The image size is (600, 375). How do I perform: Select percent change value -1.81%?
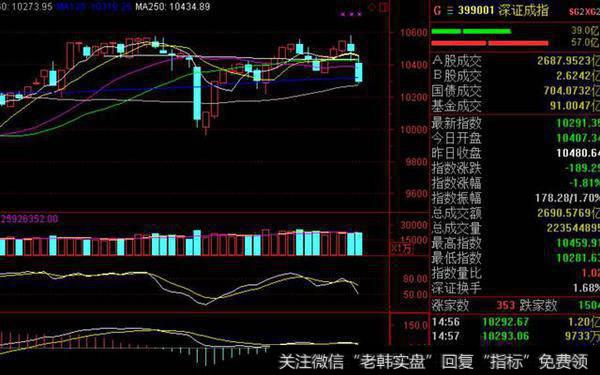tap(584, 183)
